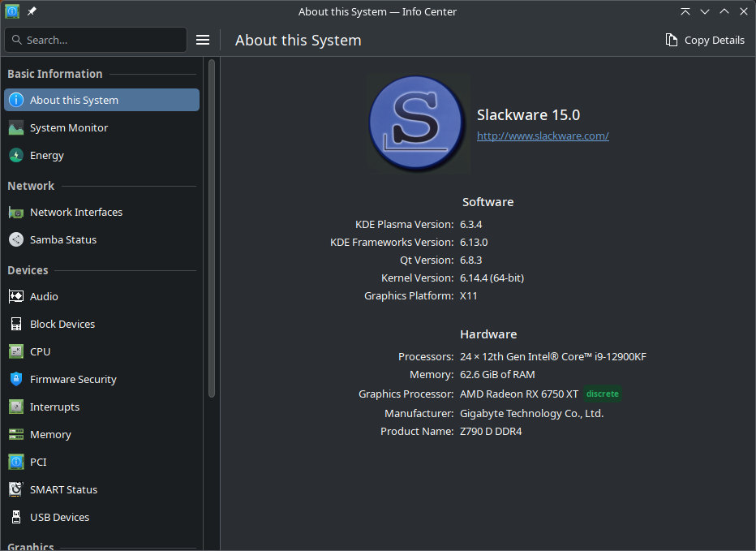Select the Network Interfaces label
The image size is (756, 551).
(76, 213)
